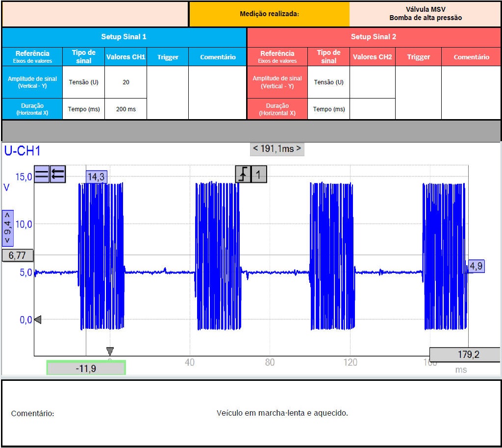Click the rising edge trigger icon
The height and width of the screenshot is (448, 502).
click(243, 174)
